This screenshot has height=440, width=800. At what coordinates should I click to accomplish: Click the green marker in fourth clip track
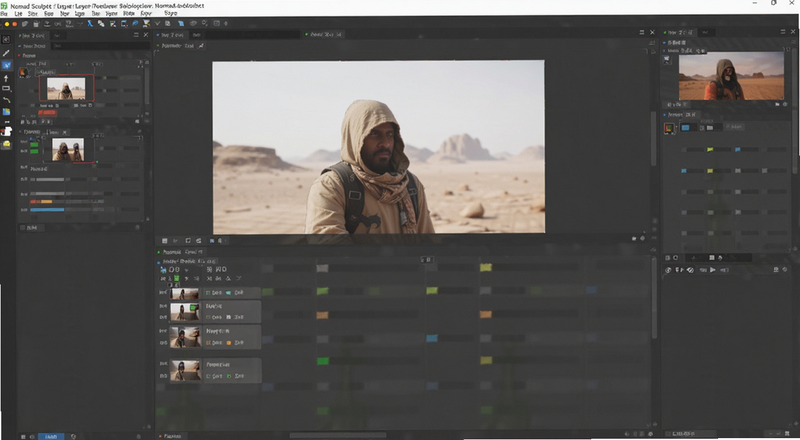point(322,361)
